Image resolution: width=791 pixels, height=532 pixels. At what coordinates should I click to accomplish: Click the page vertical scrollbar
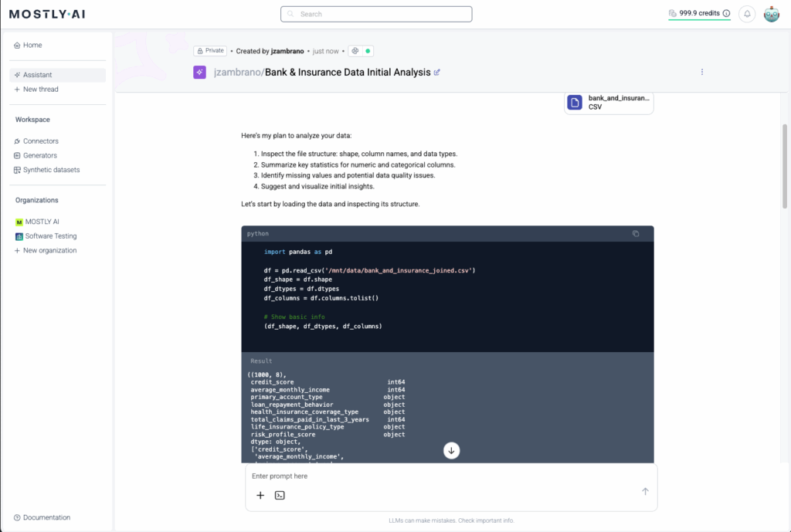785,167
